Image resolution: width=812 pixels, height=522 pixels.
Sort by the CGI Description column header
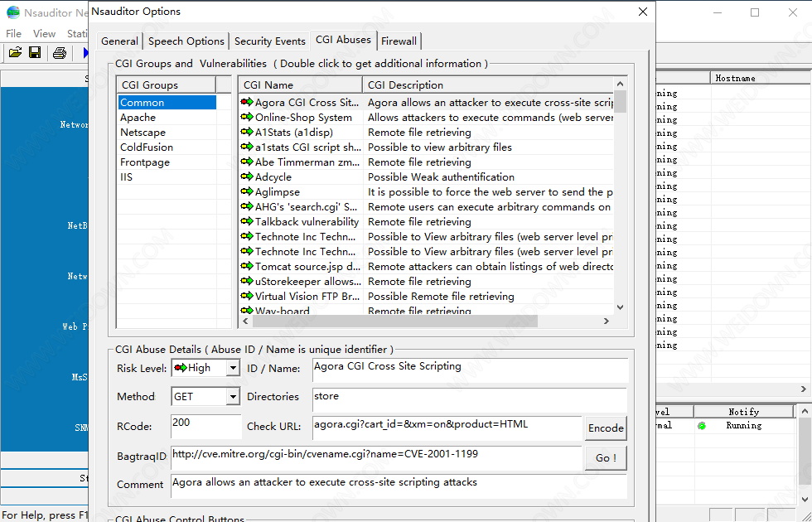(488, 85)
